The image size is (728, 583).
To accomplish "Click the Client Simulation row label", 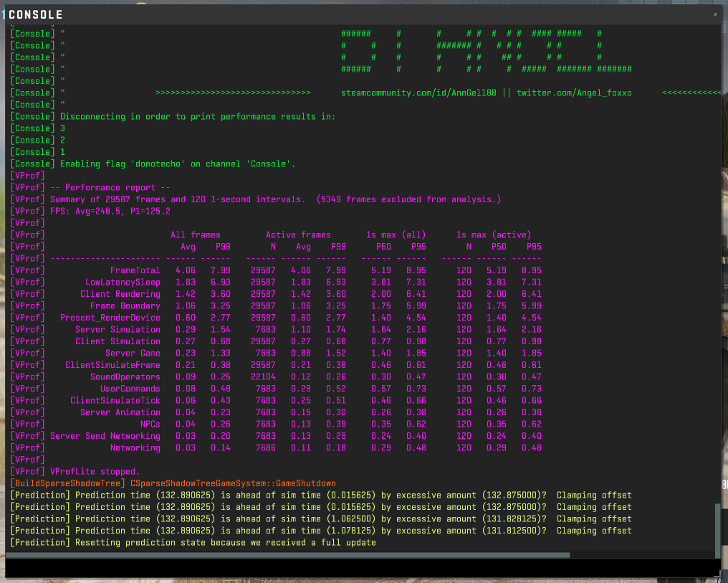I will [118, 341].
